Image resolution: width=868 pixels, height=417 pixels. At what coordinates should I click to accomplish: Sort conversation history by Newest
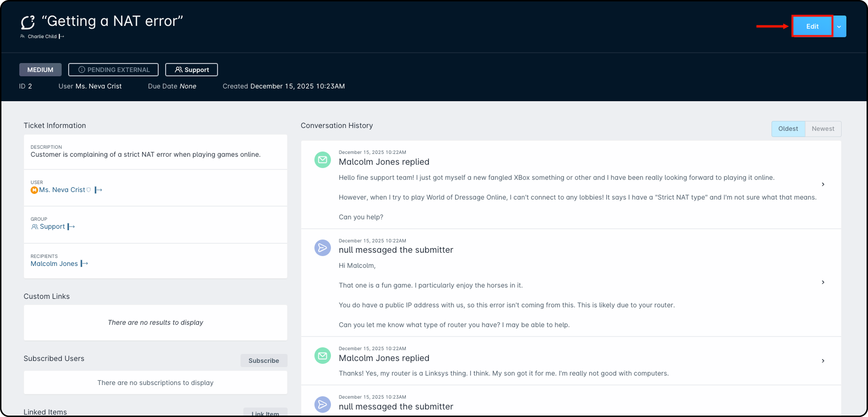823,129
